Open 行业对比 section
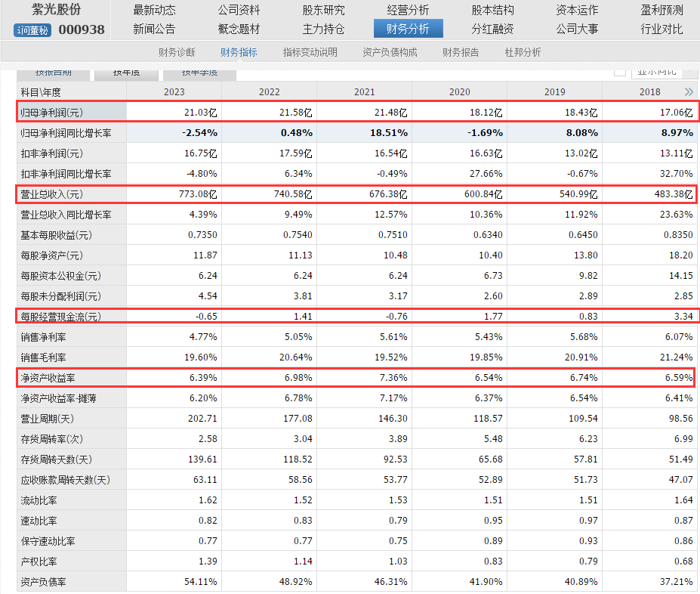Screen dimensions: 700x594 661,29
